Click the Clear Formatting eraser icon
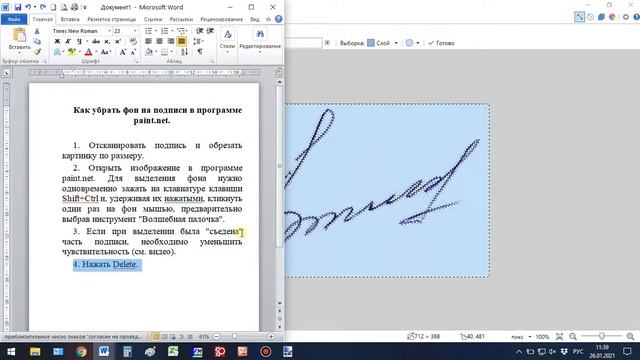The image size is (640, 360). [x=133, y=41]
